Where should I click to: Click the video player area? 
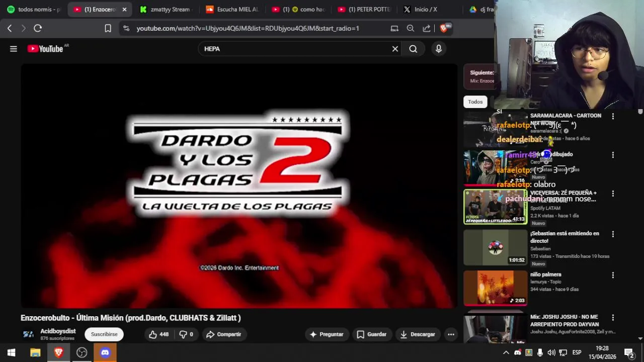[x=239, y=186]
